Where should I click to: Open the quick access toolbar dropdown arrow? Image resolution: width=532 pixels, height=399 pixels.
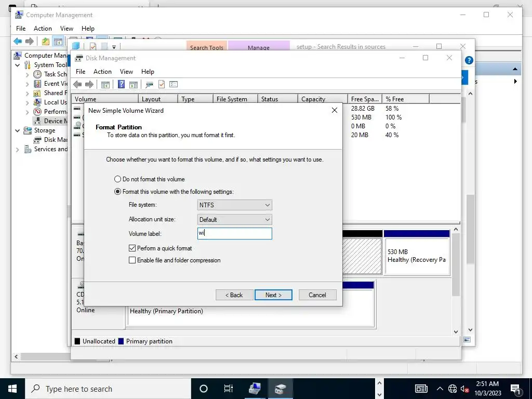point(114,47)
